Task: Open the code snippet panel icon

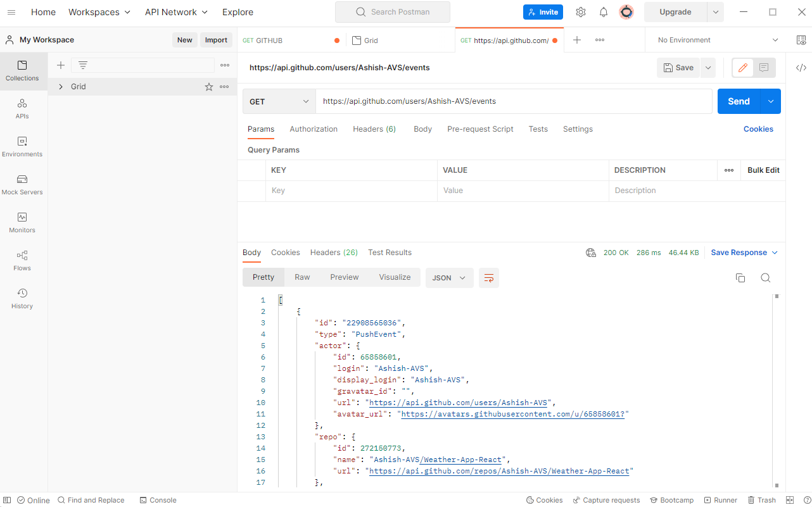Action: [801, 68]
